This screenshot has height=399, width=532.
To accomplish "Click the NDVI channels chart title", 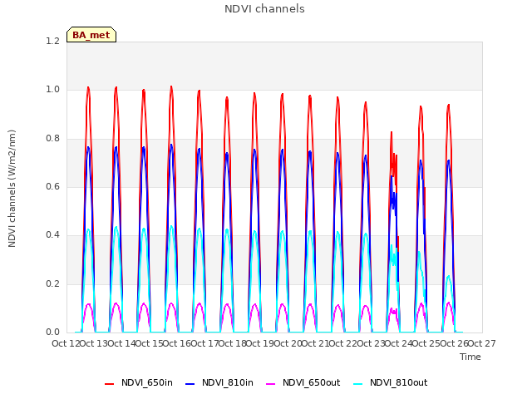I will (x=264, y=9).
